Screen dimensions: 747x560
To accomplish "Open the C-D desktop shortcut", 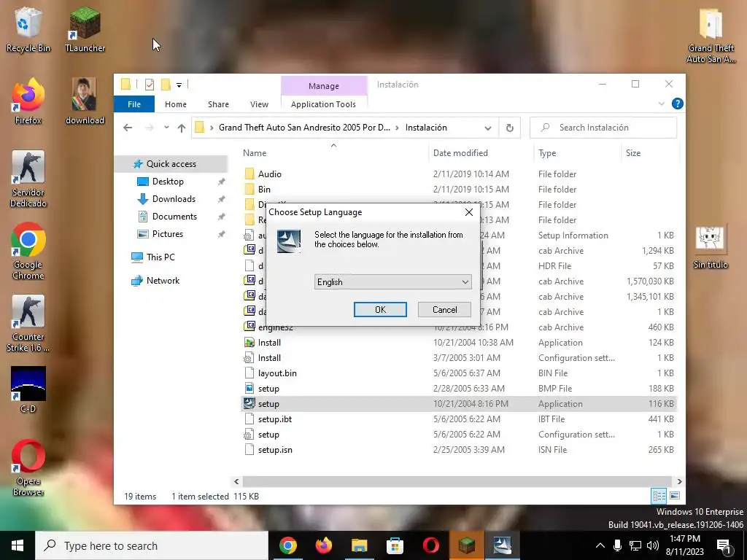I will 28,389.
